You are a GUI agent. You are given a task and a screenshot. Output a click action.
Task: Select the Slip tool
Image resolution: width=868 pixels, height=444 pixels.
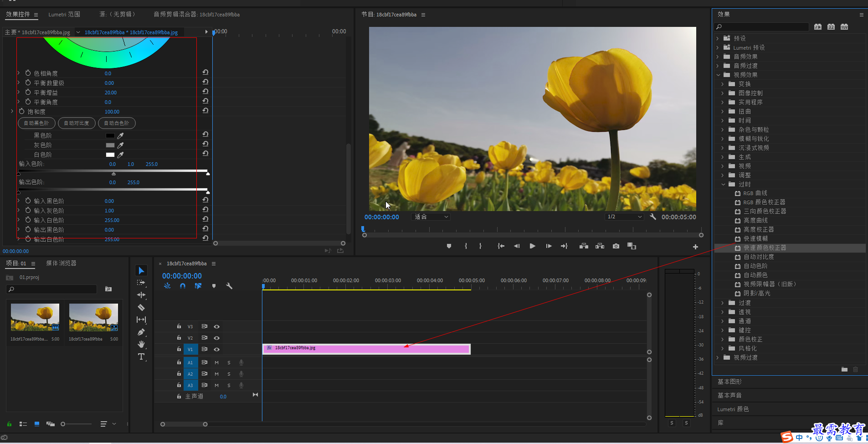pyautogui.click(x=141, y=320)
